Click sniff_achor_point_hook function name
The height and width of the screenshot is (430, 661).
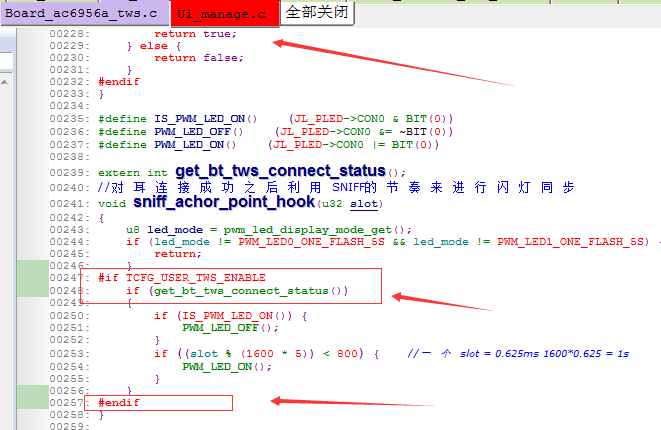pyautogui.click(x=224, y=202)
